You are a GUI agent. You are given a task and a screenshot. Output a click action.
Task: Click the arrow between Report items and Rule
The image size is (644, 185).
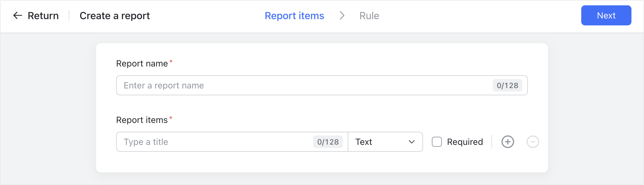point(342,16)
